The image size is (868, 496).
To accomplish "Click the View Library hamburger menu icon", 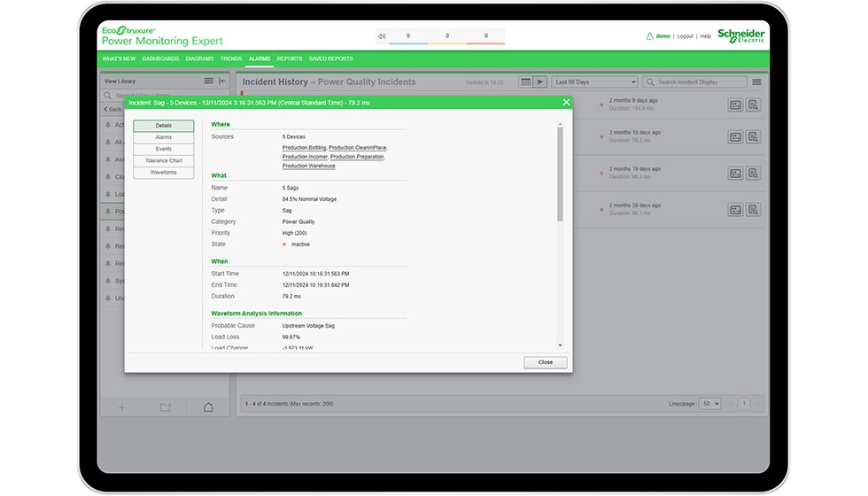I will click(208, 81).
